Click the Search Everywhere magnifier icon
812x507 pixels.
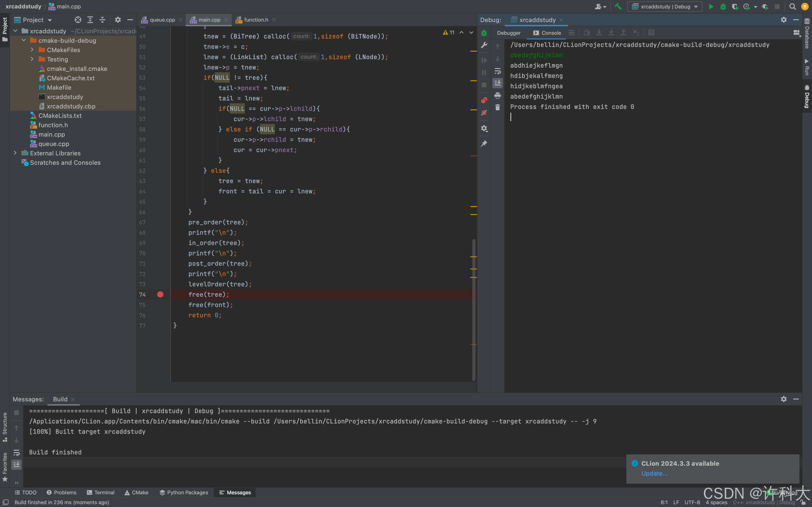792,6
